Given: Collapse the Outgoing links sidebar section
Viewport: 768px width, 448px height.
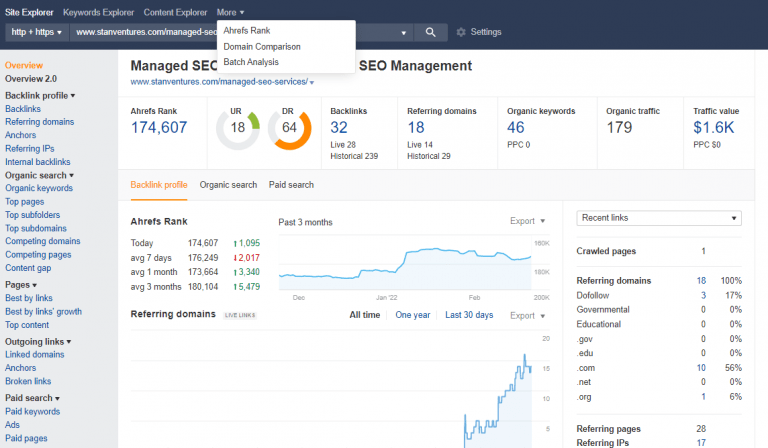Looking at the screenshot, I should [x=38, y=341].
